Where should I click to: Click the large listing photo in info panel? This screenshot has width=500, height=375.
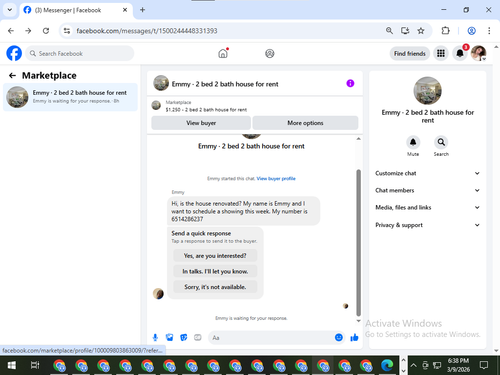(427, 91)
